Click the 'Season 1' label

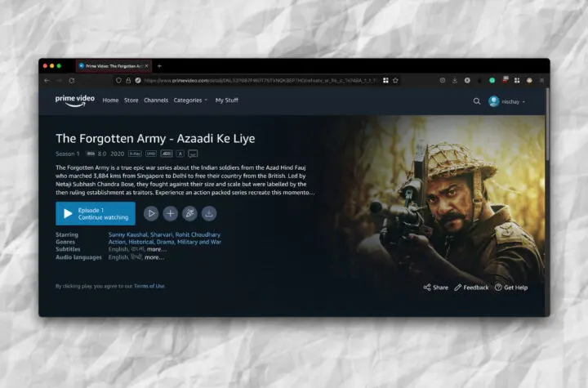pos(68,154)
